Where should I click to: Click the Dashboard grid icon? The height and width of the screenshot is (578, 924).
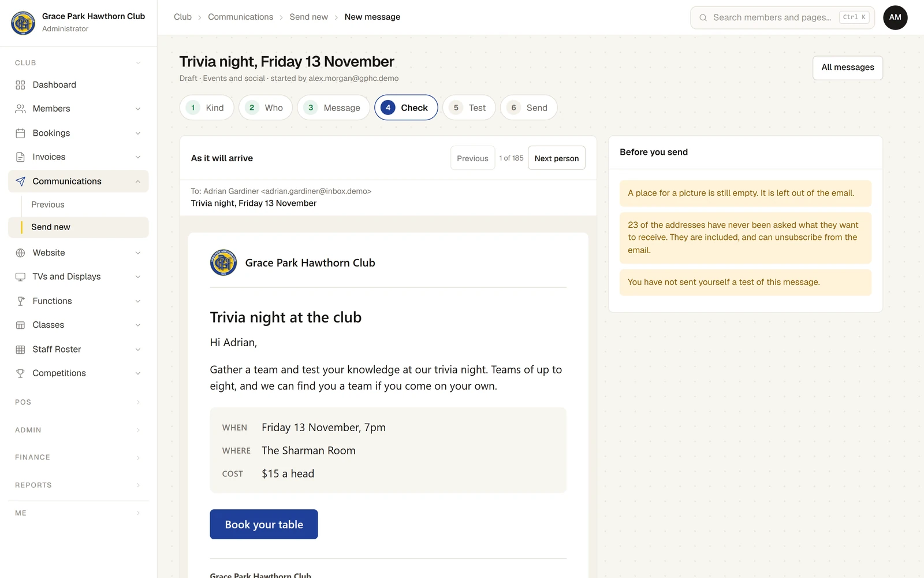(x=20, y=85)
